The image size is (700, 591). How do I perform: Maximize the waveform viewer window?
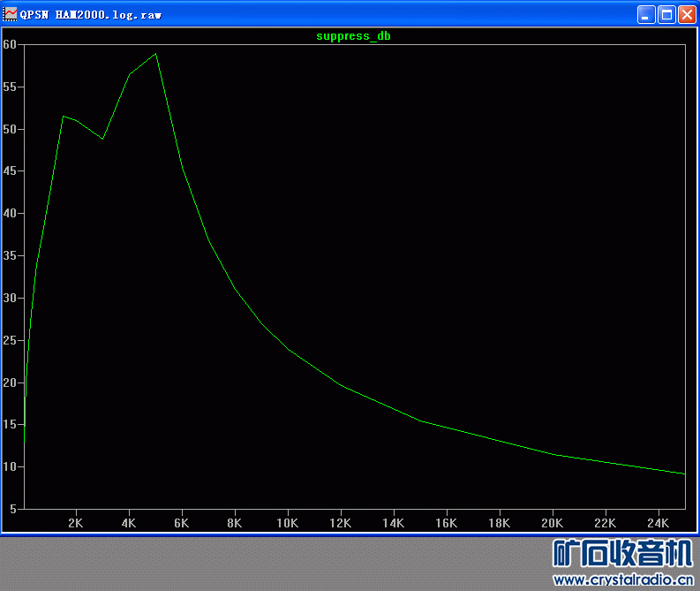667,14
